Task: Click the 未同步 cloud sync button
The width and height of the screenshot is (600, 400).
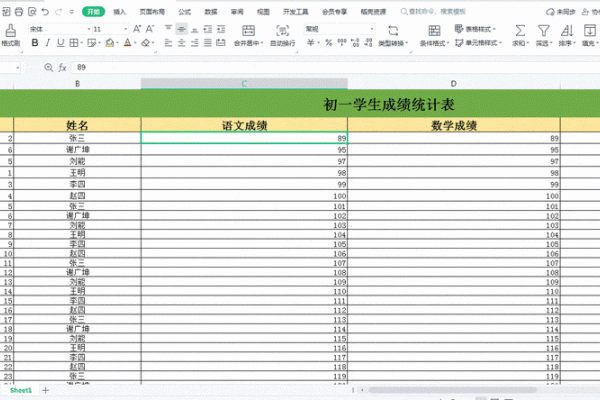Action: pyautogui.click(x=561, y=12)
